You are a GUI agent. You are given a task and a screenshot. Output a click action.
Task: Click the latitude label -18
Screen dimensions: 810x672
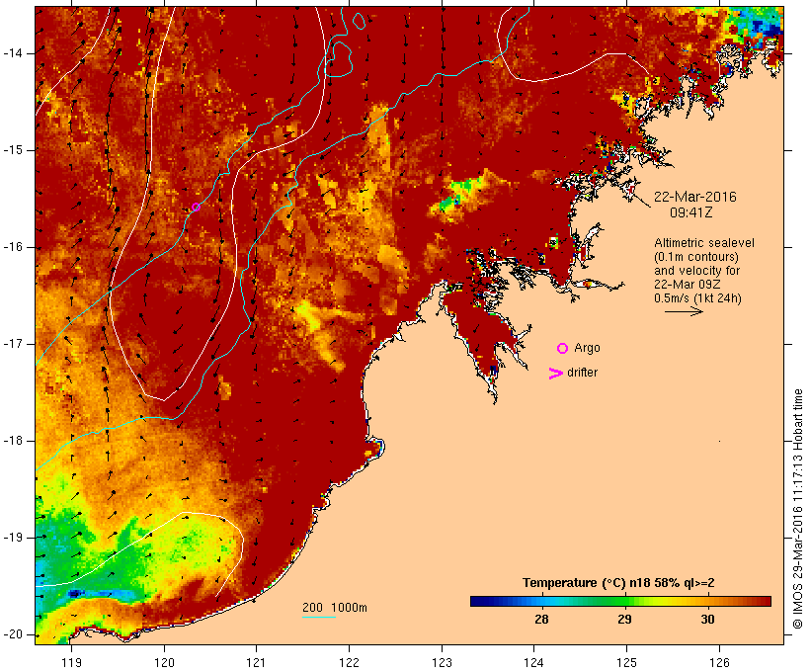point(13,441)
